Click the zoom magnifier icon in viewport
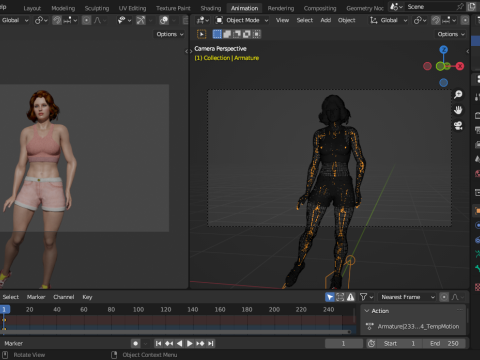 point(458,95)
